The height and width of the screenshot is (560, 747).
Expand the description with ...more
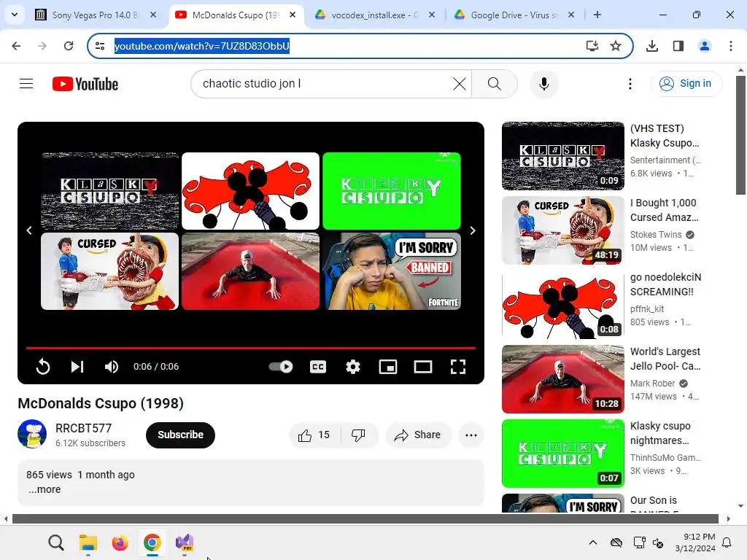point(44,489)
